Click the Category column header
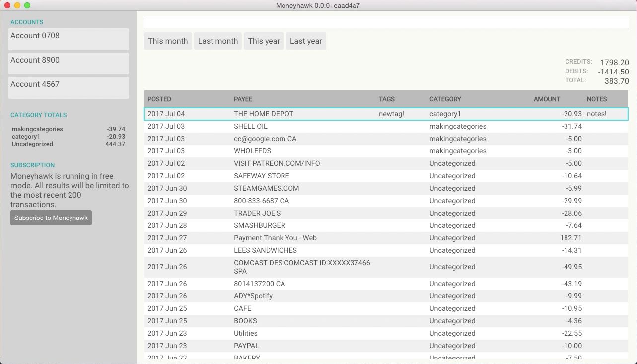This screenshot has width=637, height=364. [x=445, y=99]
